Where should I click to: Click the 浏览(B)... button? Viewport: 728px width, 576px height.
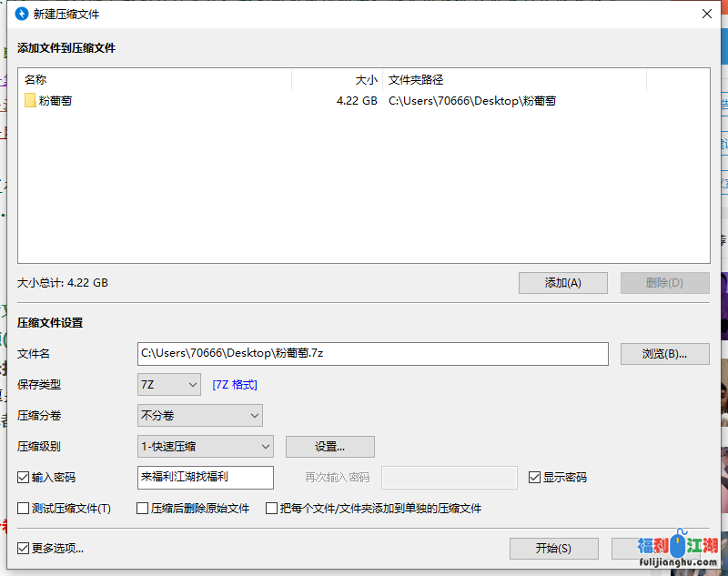[664, 354]
